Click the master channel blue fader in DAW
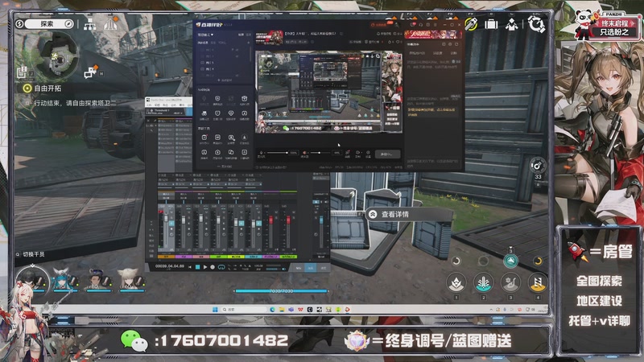The height and width of the screenshot is (362, 644). point(321,220)
